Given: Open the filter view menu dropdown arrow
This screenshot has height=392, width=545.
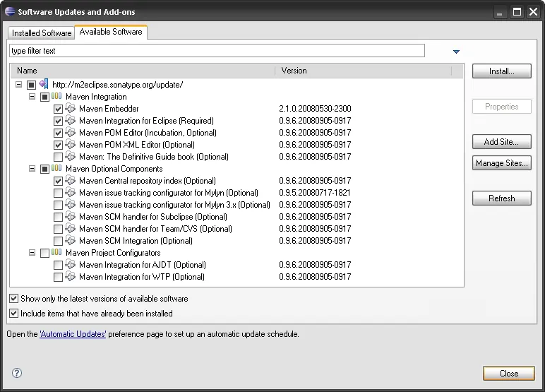Looking at the screenshot, I should pyautogui.click(x=456, y=52).
